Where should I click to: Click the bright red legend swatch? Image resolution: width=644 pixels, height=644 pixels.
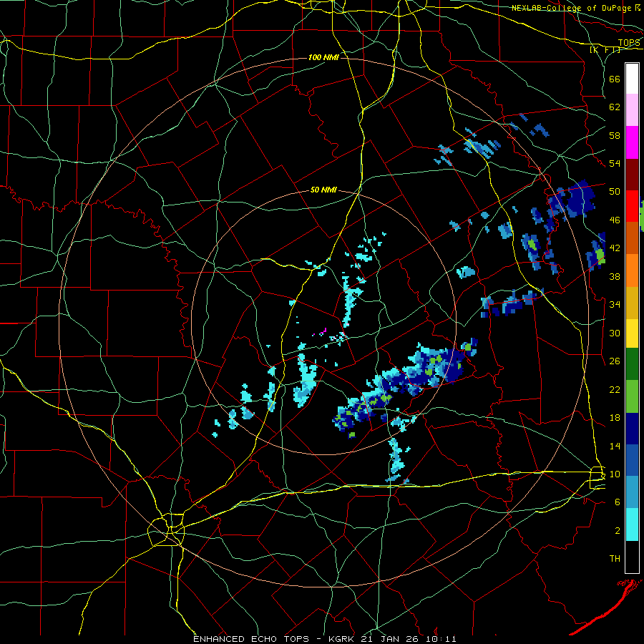(x=632, y=206)
